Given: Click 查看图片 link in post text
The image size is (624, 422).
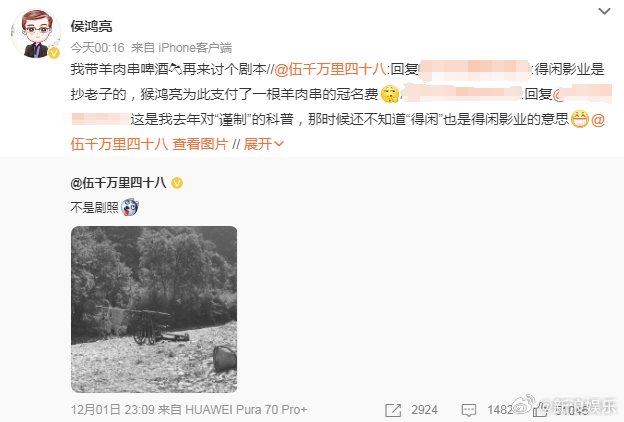Looking at the screenshot, I should [200, 144].
